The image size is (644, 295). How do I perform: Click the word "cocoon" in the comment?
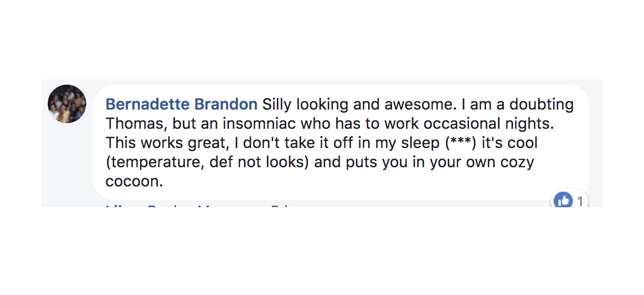(x=132, y=182)
